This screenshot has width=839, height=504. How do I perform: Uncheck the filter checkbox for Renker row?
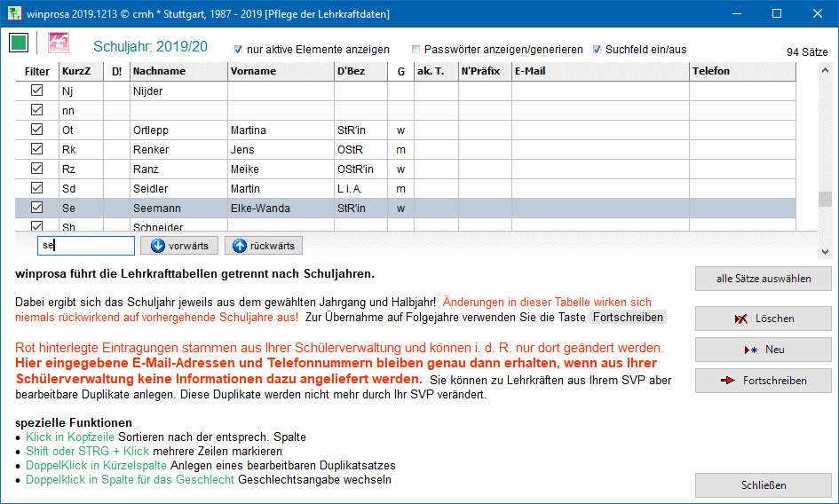pyautogui.click(x=37, y=149)
